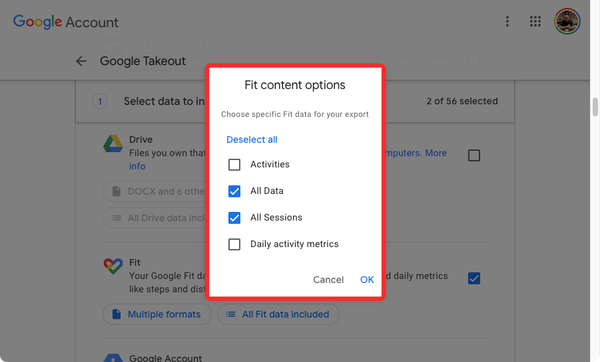600x362 pixels.
Task: Open the All Fit data included button
Action: [x=278, y=314]
